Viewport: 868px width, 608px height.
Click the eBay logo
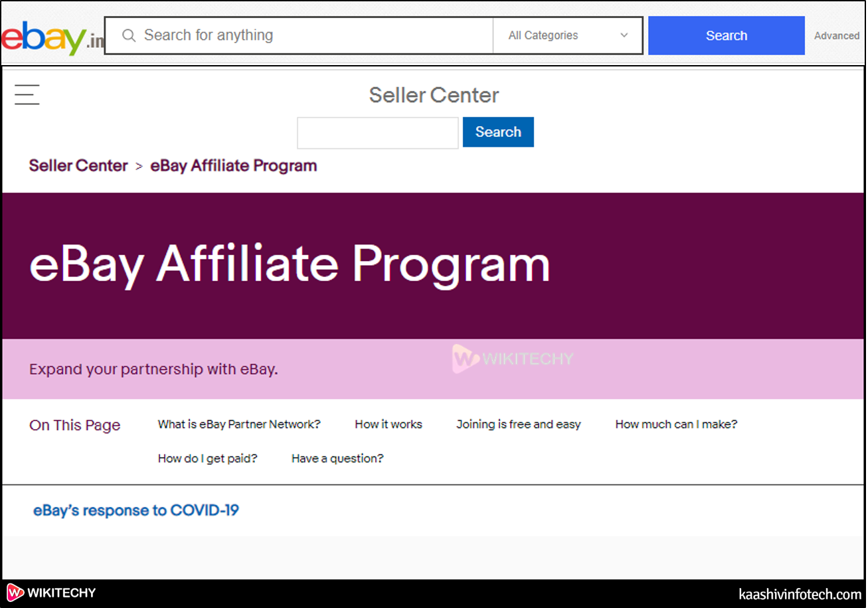pyautogui.click(x=52, y=37)
